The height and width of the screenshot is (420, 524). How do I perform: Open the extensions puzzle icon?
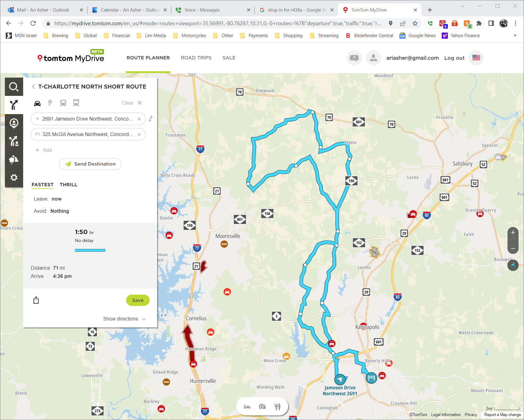click(x=479, y=23)
